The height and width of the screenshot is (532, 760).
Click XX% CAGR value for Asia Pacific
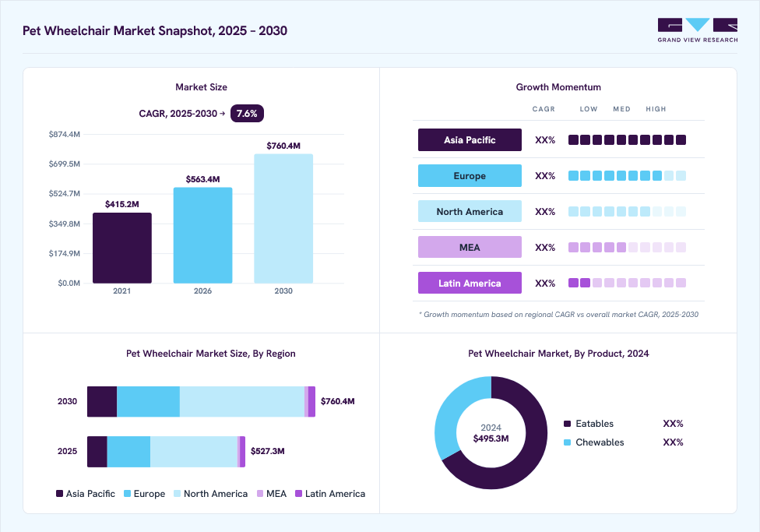click(545, 139)
